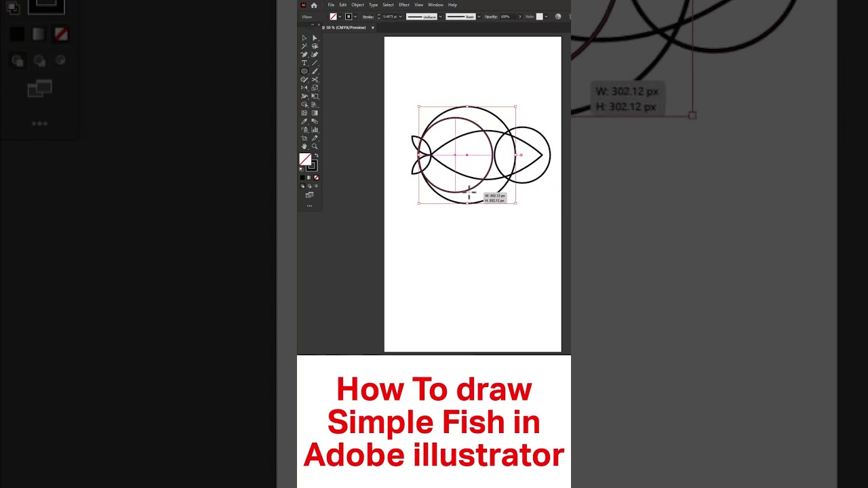Image resolution: width=868 pixels, height=488 pixels.
Task: Expand the control bar fill color dropdown
Action: (340, 16)
